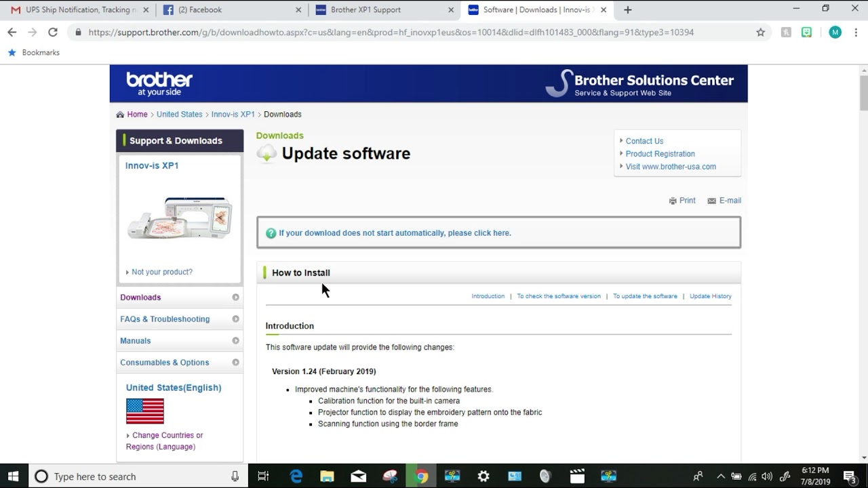Open the Mail app from the taskbar
The width and height of the screenshot is (868, 488).
[358, 476]
